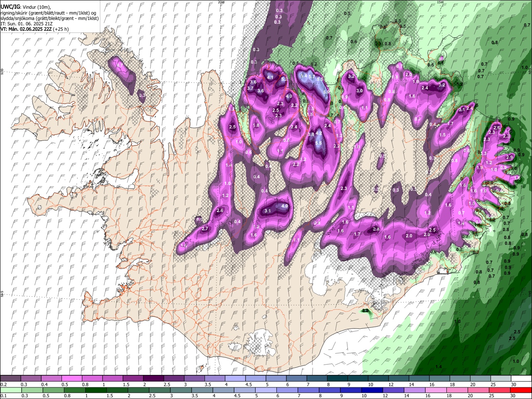The width and height of the screenshot is (532, 399).
Task: Select white swatch at 30 in upper legend
Action: click(x=521, y=379)
